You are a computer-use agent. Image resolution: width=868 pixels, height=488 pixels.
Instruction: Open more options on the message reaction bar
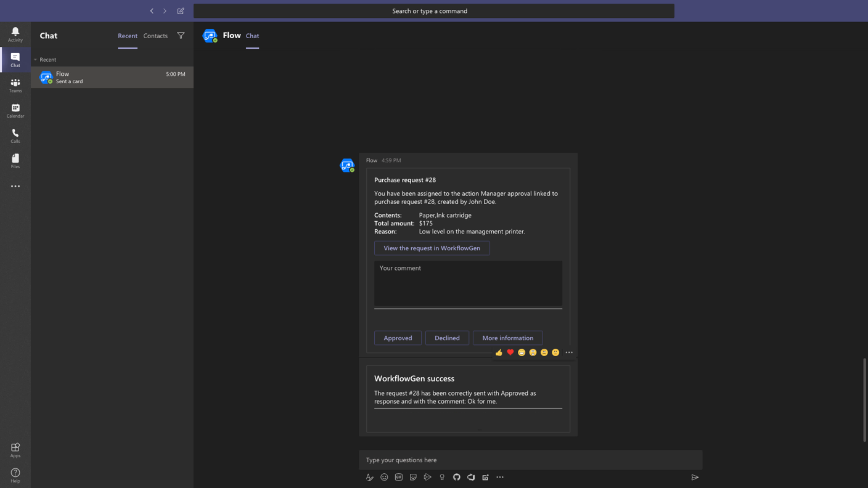coord(569,352)
